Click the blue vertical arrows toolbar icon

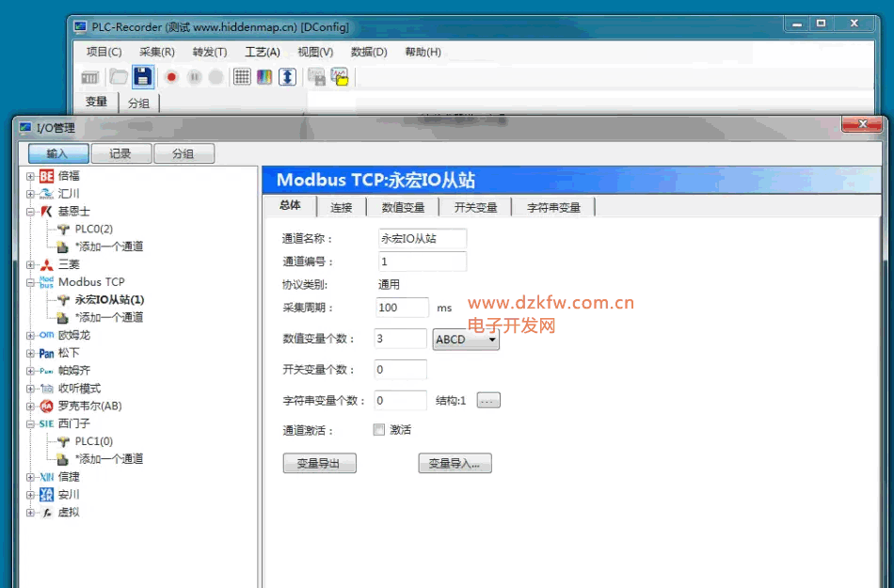point(287,77)
